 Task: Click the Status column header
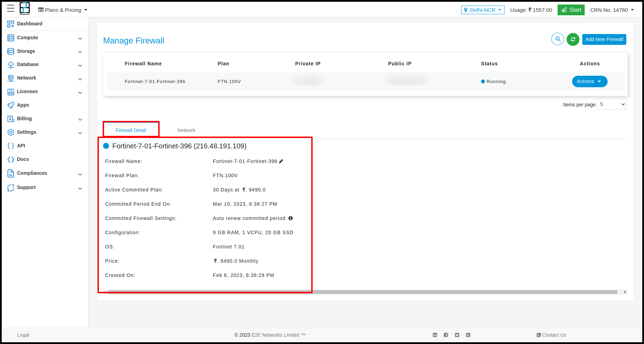tap(489, 64)
